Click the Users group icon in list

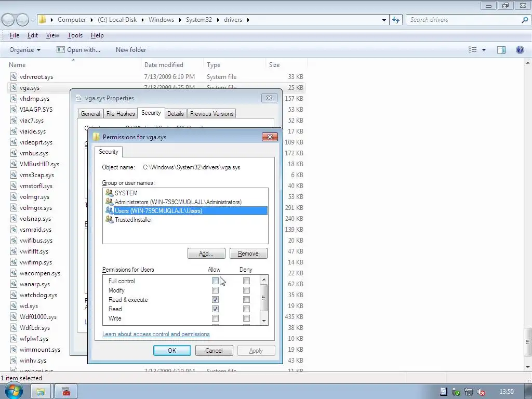click(x=109, y=210)
